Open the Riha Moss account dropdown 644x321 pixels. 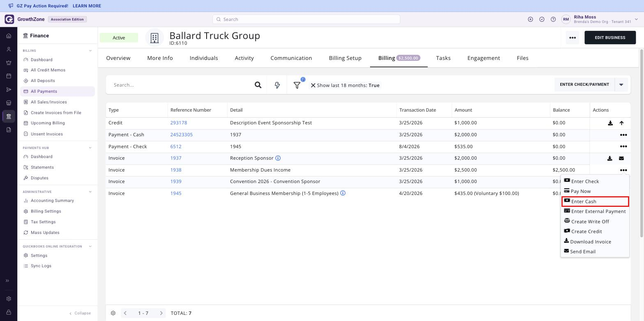click(x=637, y=19)
